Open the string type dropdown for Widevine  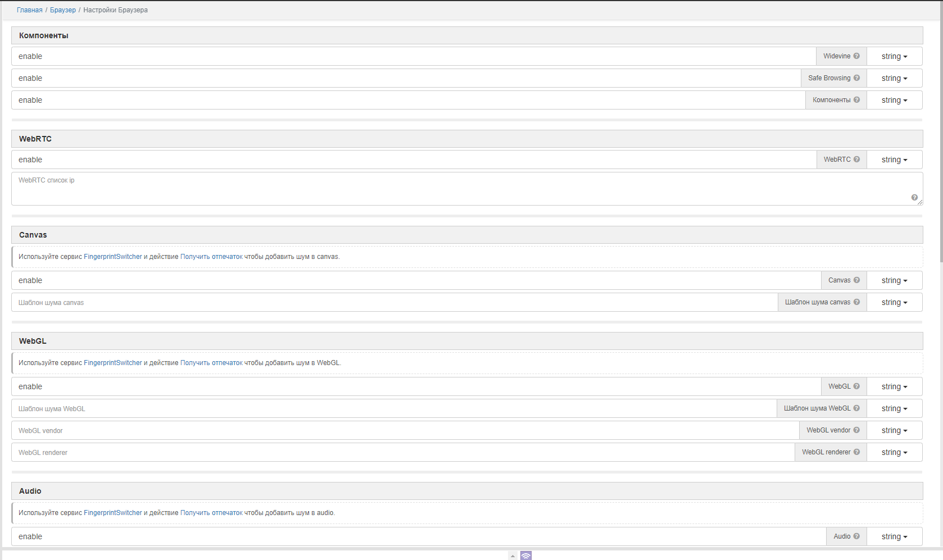tap(894, 56)
